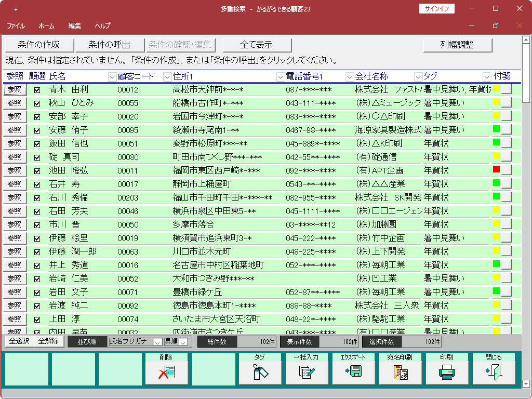This screenshot has width=532, height=399.
Task: Open the 昇順 sort order dropdown
Action: click(x=183, y=342)
